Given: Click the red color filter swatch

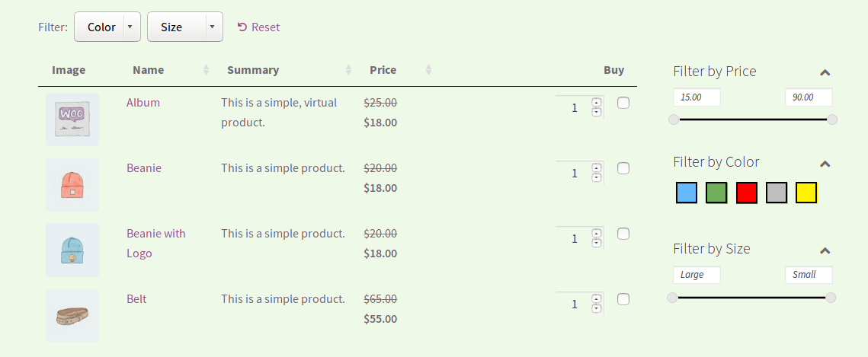Looking at the screenshot, I should (746, 193).
